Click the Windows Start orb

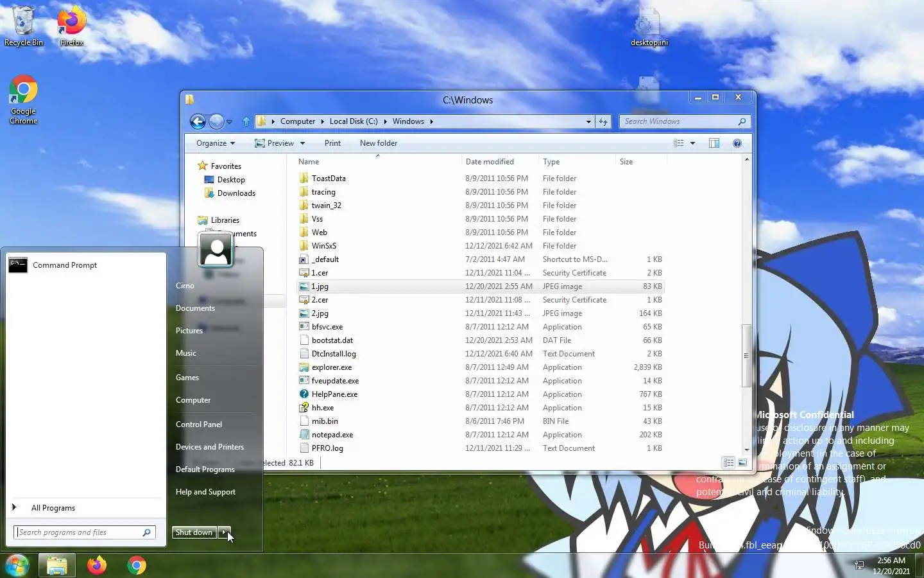pos(17,565)
